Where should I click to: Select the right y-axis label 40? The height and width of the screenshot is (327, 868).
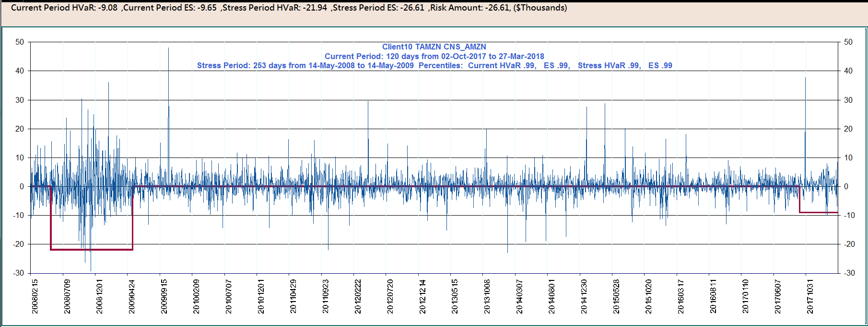coord(848,71)
